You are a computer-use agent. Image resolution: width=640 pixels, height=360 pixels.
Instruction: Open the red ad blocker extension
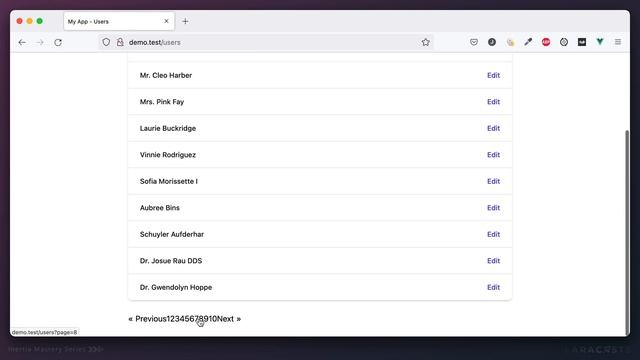[x=546, y=42]
